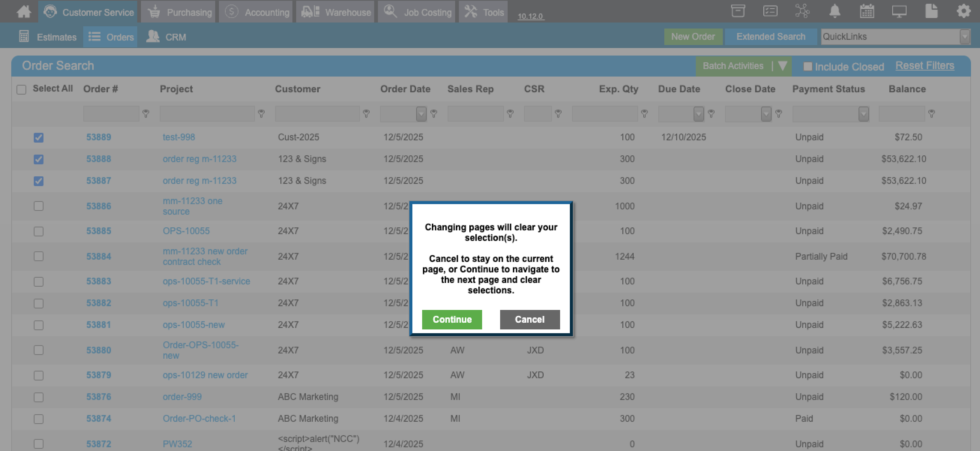Apply the Project filter funnel
Screen dimensions: 980x451
[261, 113]
